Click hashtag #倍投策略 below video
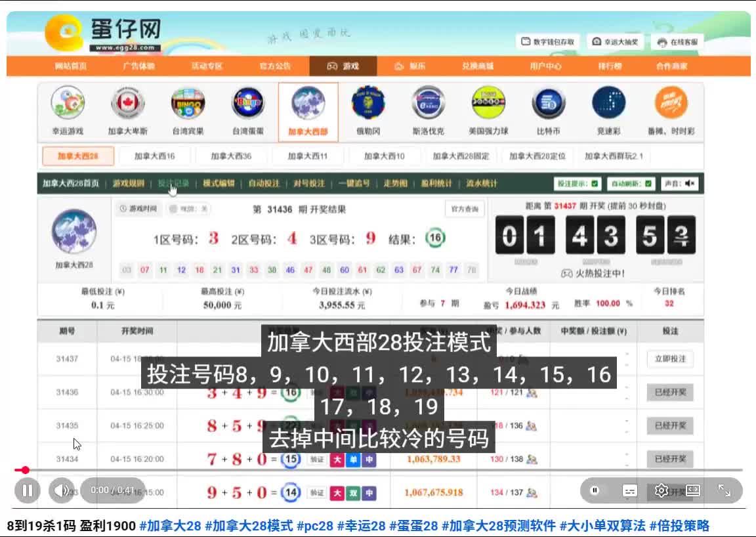756x537 pixels. [679, 525]
